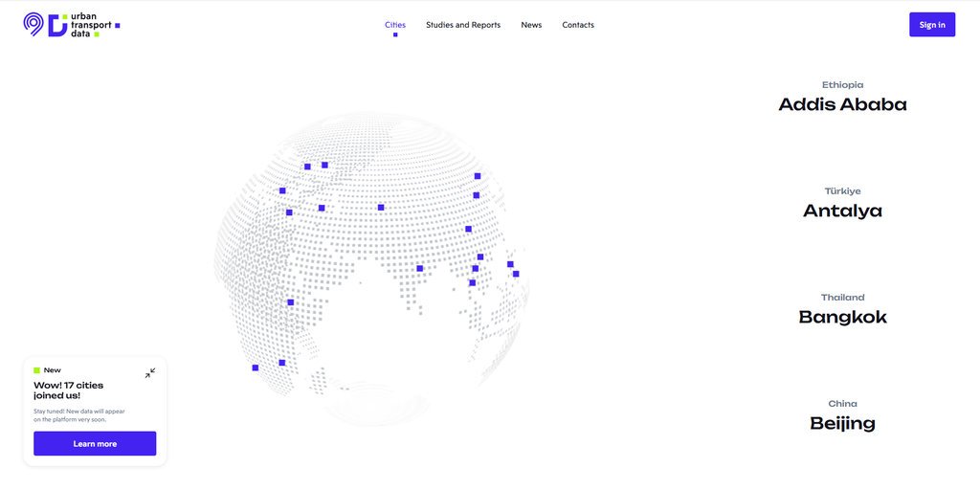Select the city marker over India
Image resolution: width=980 pixels, height=490 pixels.
click(419, 268)
